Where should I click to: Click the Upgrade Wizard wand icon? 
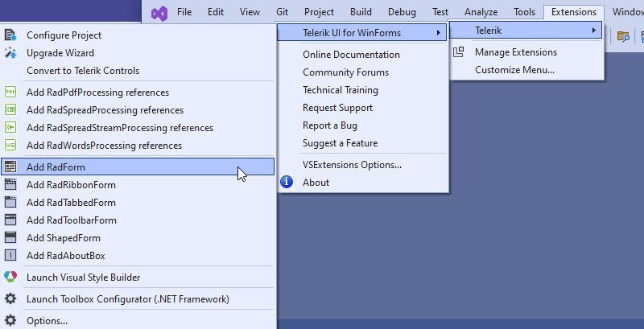pyautogui.click(x=10, y=53)
